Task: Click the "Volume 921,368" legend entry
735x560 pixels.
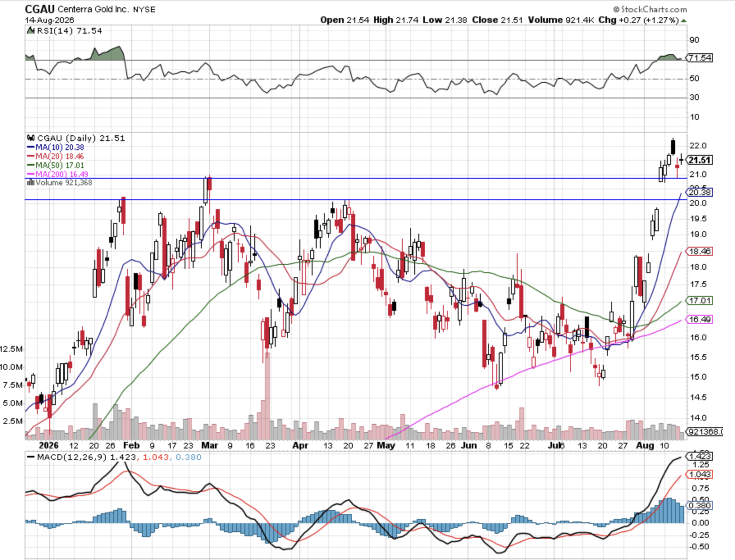Action: point(64,182)
